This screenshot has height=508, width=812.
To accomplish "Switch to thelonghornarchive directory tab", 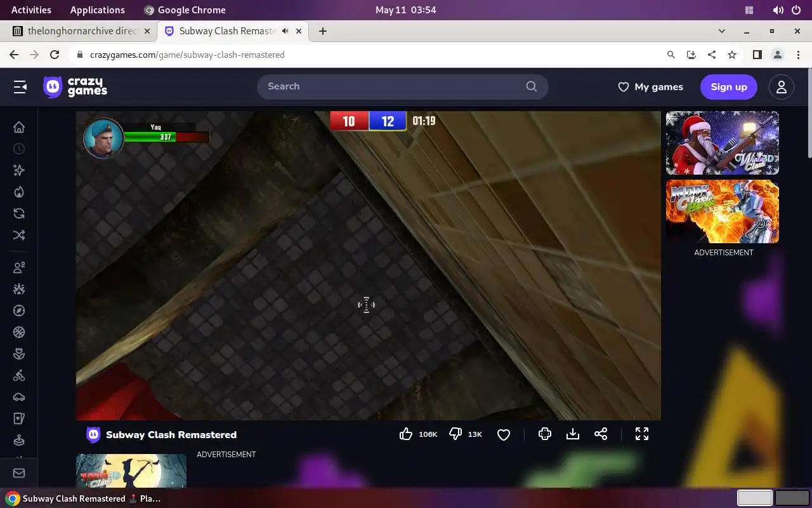I will click(81, 31).
